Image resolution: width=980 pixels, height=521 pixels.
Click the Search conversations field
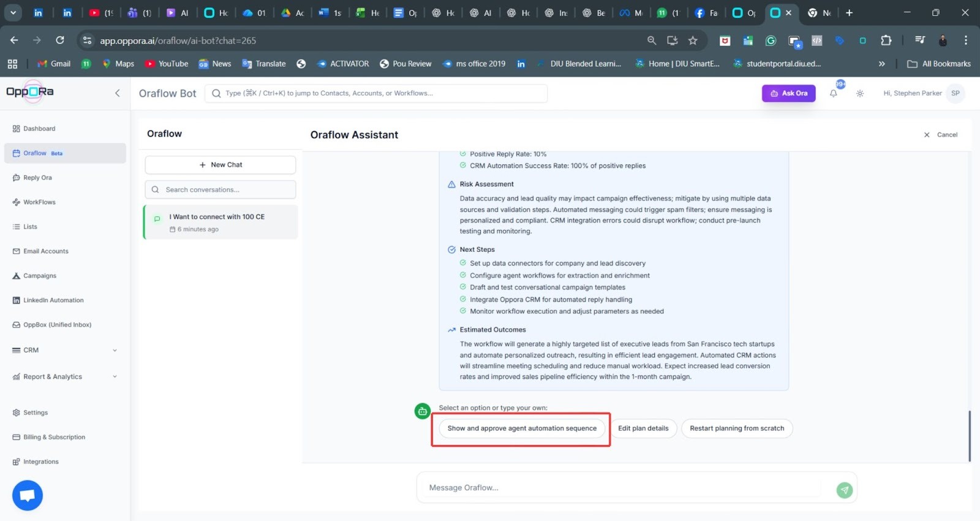point(221,190)
